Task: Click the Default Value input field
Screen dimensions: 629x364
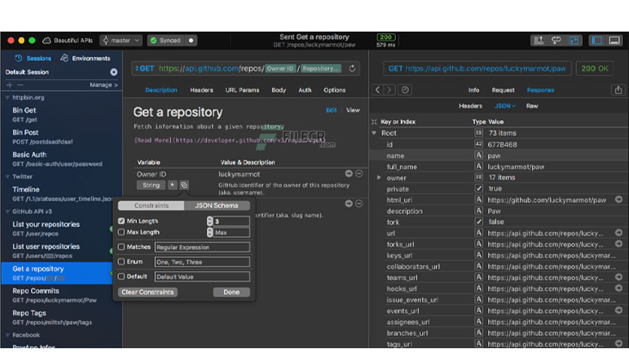Action: click(x=202, y=277)
